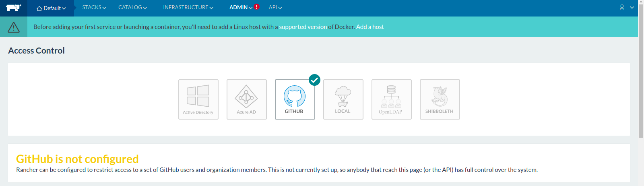The image size is (644, 186).
Task: Select SHIBBOLETH authentication provider
Action: (x=440, y=99)
